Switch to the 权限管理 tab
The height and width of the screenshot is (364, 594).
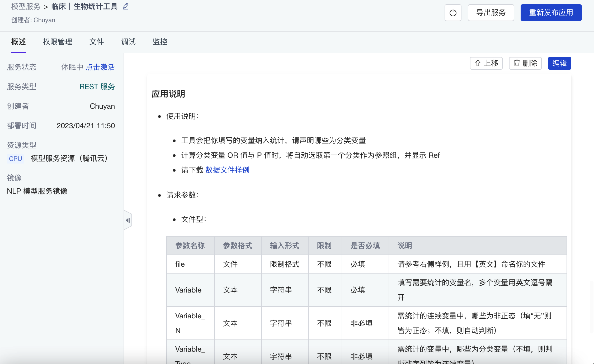click(x=58, y=42)
